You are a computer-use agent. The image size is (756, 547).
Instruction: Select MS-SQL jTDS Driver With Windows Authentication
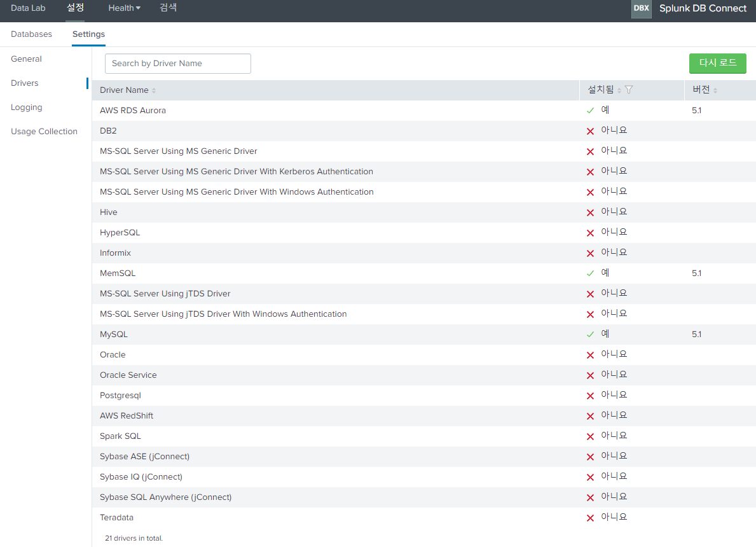coord(223,314)
